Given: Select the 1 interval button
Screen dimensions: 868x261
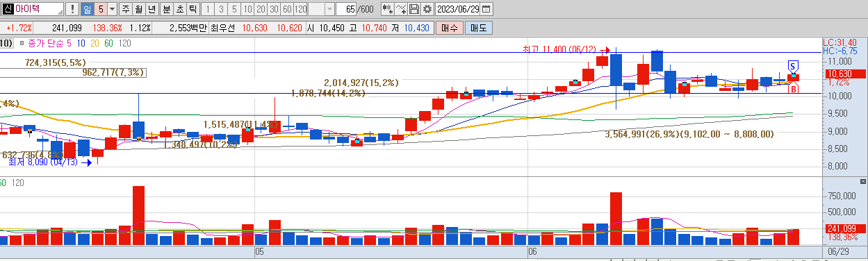Looking at the screenshot, I should (x=208, y=9).
